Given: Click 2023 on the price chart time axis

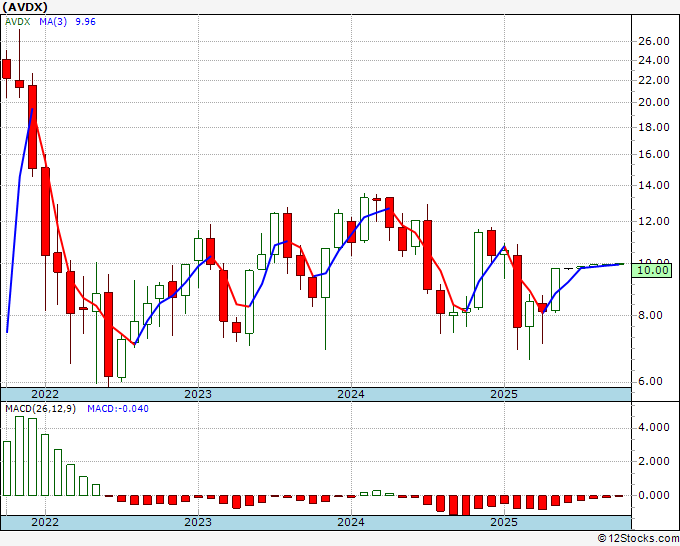Looking at the screenshot, I should (x=198, y=394).
